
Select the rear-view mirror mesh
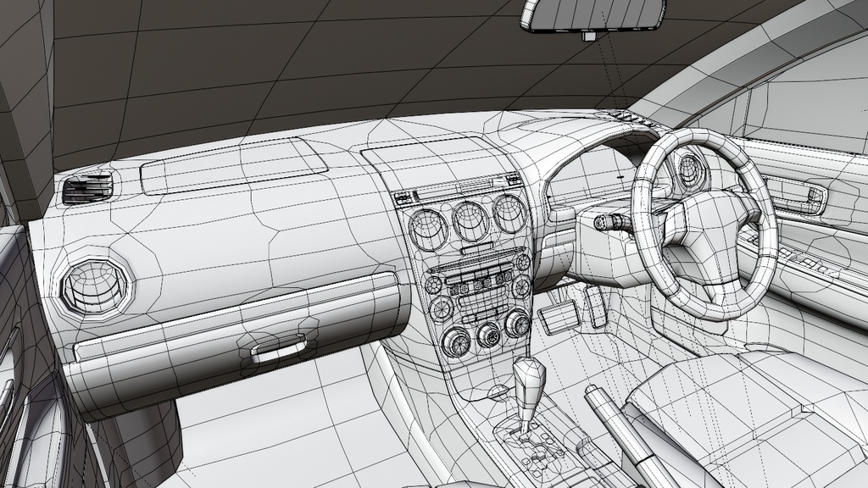pyautogui.click(x=593, y=14)
